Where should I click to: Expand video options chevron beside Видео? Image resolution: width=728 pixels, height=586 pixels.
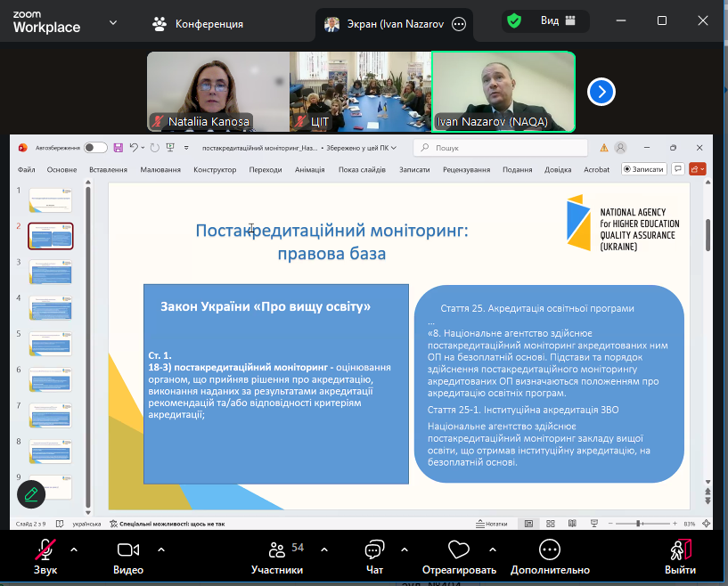tap(161, 549)
